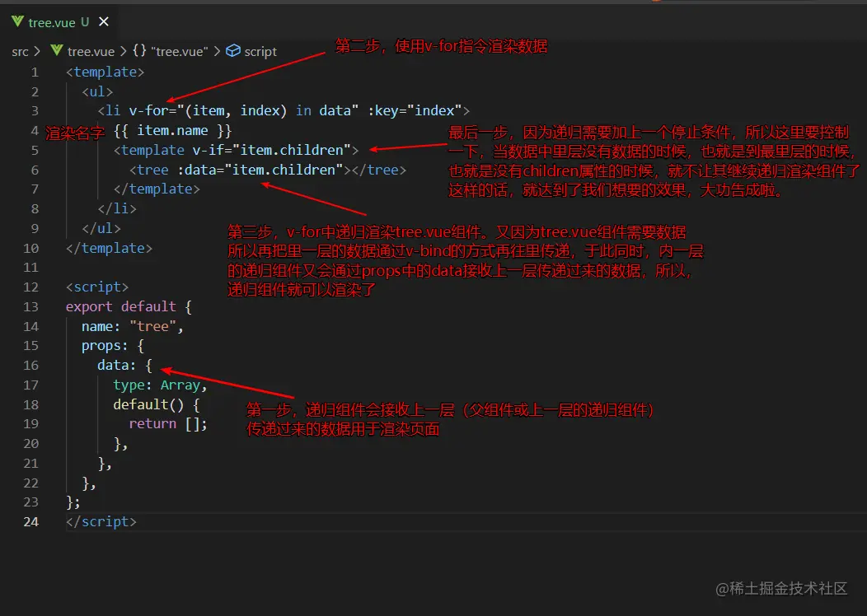Click the v-if="item.children" directive
867x616 pixels.
point(271,150)
